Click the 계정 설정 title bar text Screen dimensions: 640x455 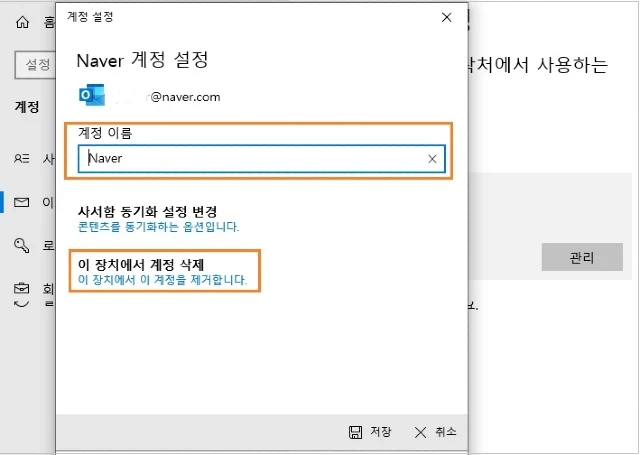pos(90,17)
